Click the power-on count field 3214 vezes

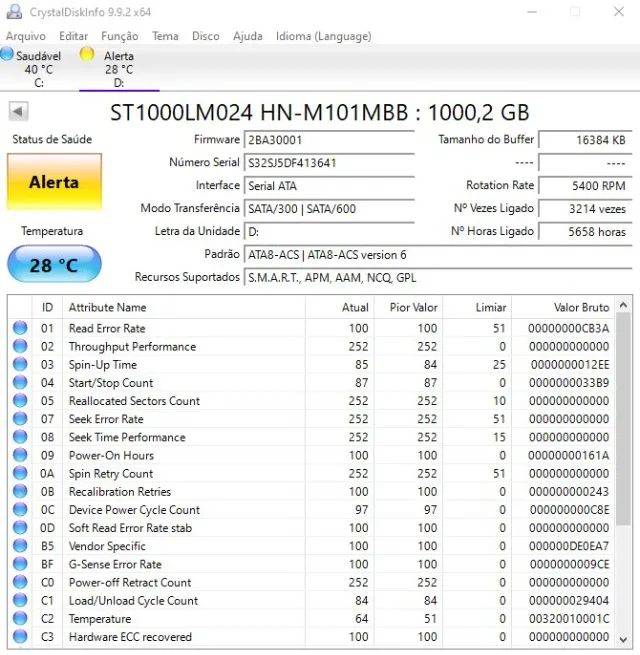click(x=585, y=208)
